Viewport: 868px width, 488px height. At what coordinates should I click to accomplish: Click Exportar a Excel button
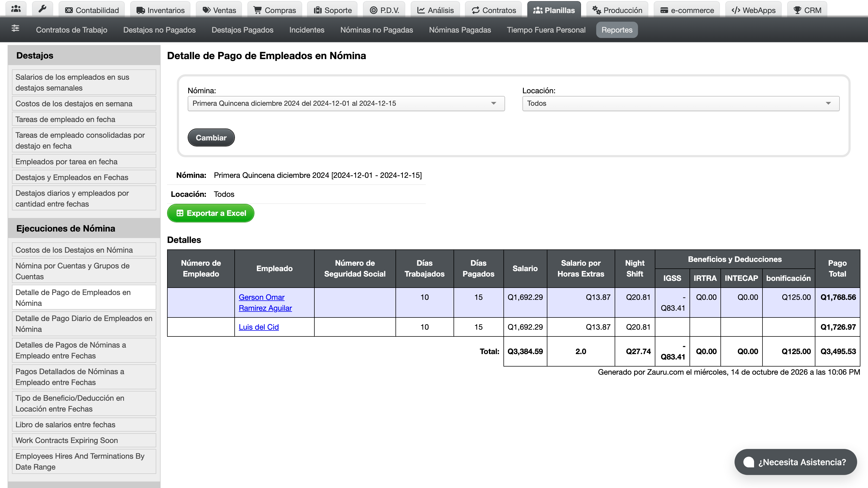click(x=210, y=213)
